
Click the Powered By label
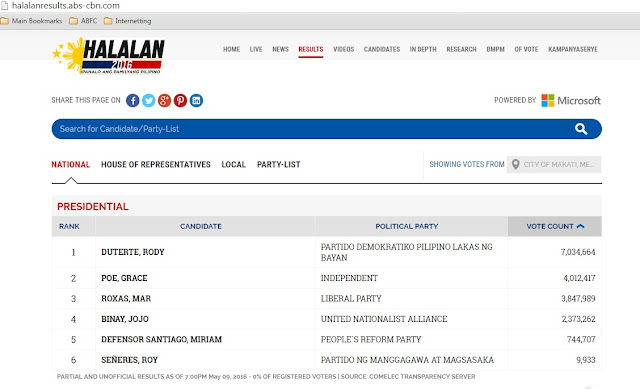(x=515, y=100)
